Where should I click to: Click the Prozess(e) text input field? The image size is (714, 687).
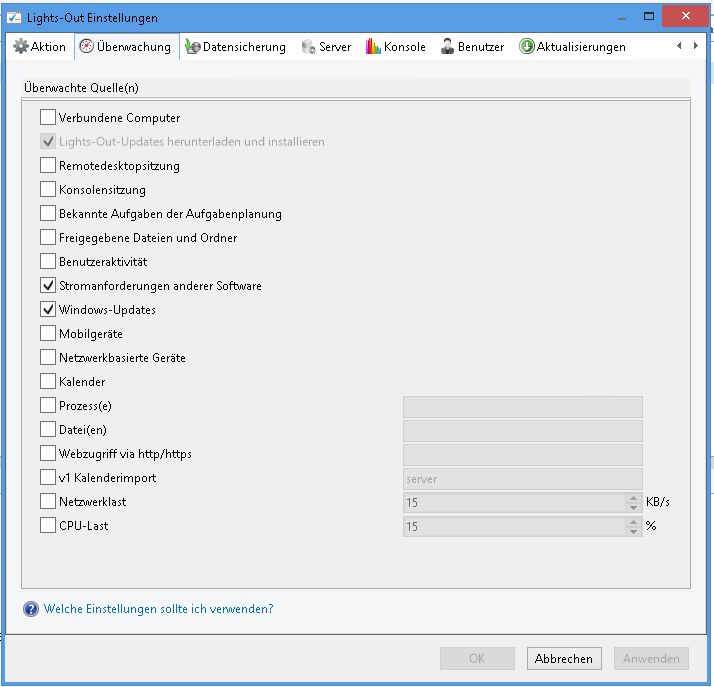point(522,406)
